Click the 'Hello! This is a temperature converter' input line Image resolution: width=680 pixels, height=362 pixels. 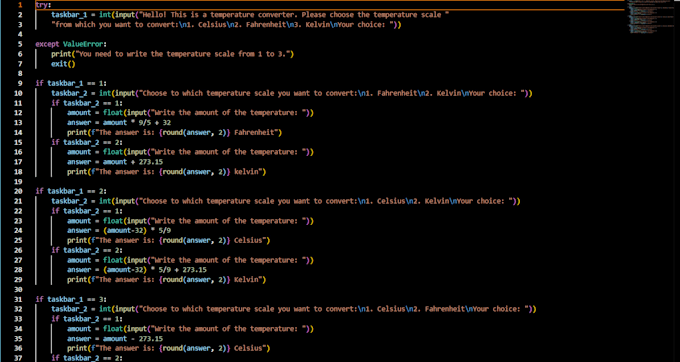pos(250,15)
